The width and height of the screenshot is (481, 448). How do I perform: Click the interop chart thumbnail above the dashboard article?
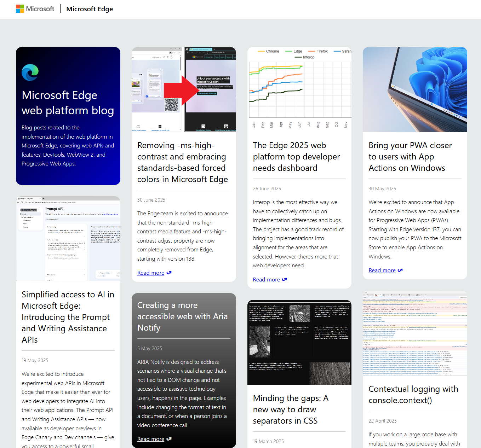[299, 89]
